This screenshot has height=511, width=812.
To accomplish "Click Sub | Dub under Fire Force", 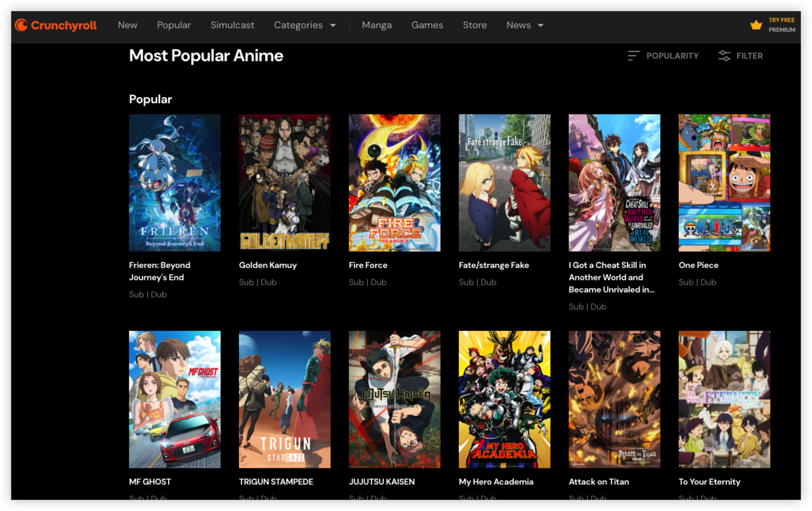I will [368, 282].
